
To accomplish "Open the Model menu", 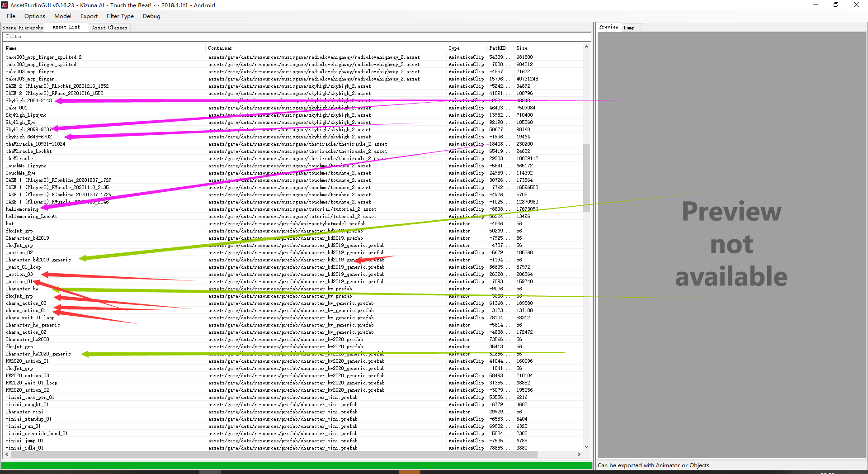I will coord(63,16).
